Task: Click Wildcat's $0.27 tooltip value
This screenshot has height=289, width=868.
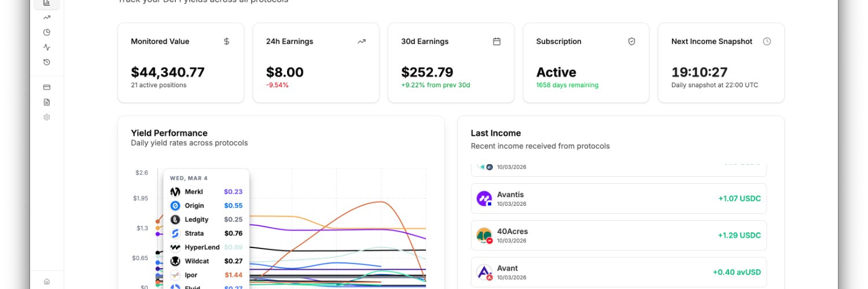Action: click(x=233, y=261)
